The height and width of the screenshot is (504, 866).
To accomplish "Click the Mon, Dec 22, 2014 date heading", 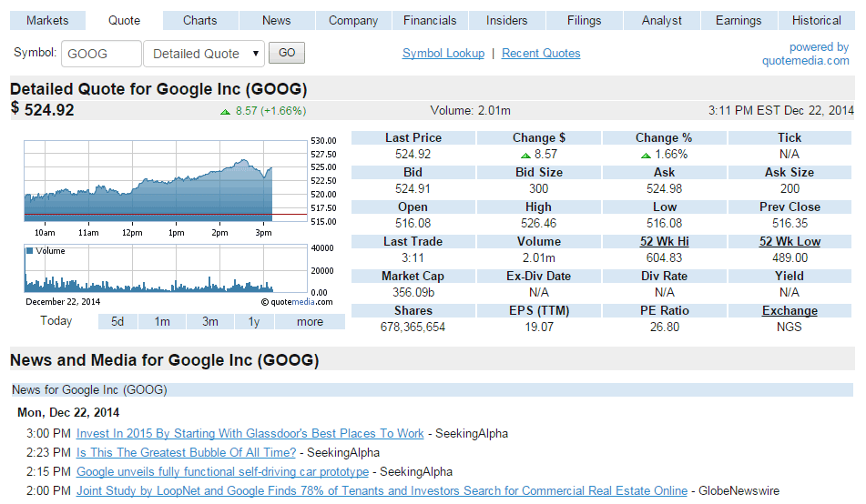I will point(68,412).
